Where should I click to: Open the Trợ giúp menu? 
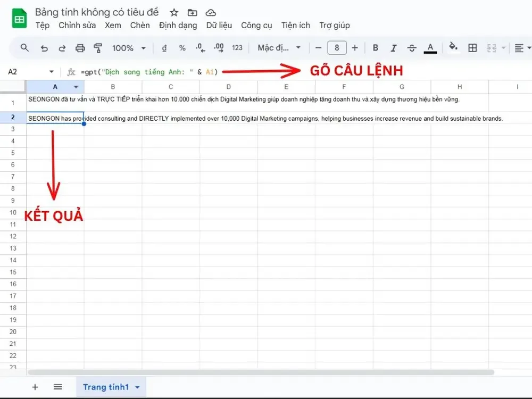335,26
